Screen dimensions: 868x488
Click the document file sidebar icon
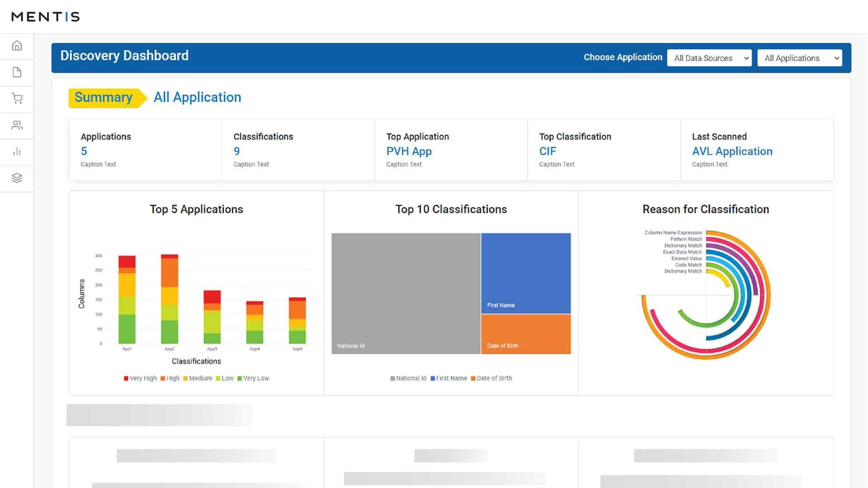pyautogui.click(x=17, y=72)
